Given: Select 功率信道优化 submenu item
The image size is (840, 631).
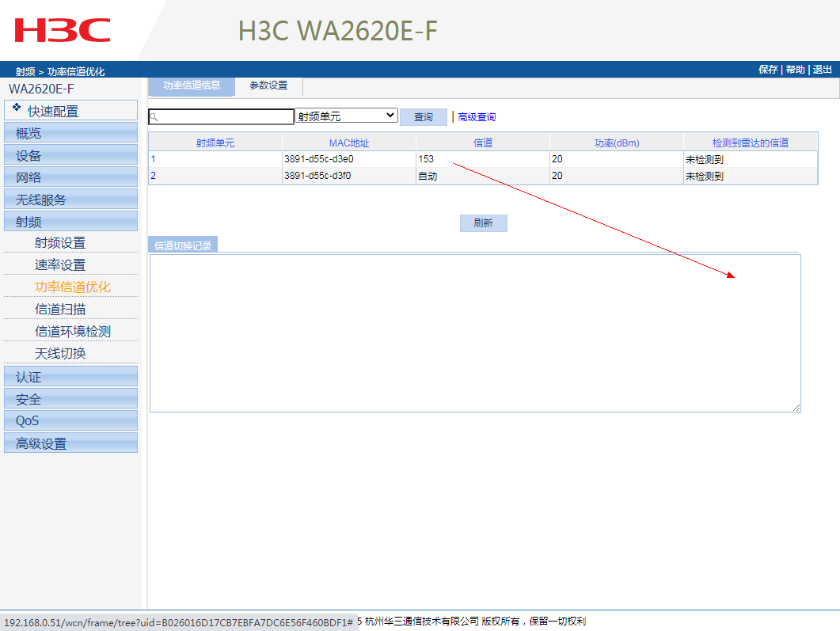Looking at the screenshot, I should (x=73, y=287).
